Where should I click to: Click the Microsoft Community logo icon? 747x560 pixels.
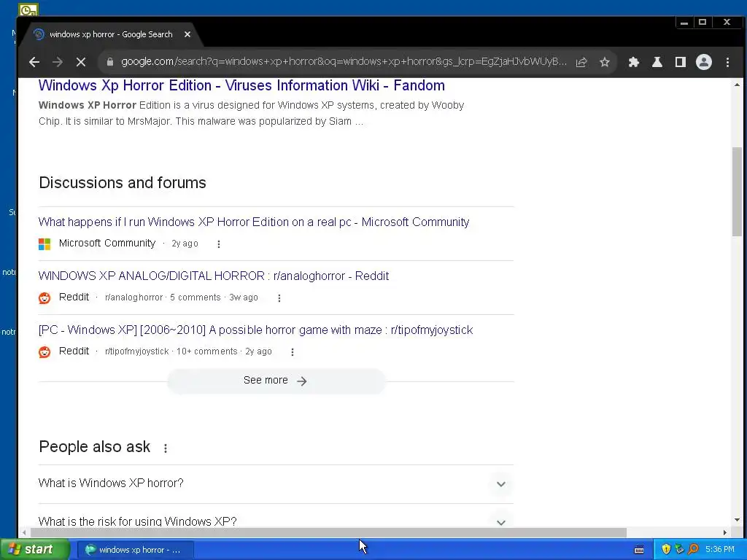(44, 244)
